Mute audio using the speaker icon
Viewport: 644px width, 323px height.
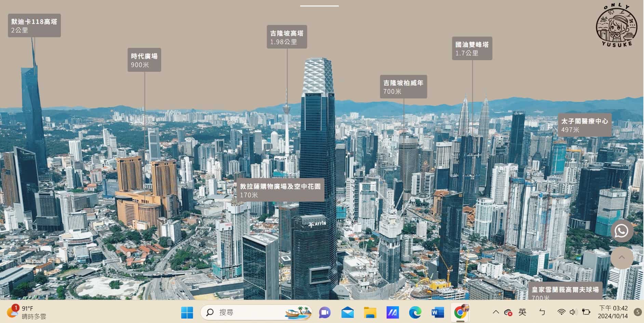[x=573, y=312]
